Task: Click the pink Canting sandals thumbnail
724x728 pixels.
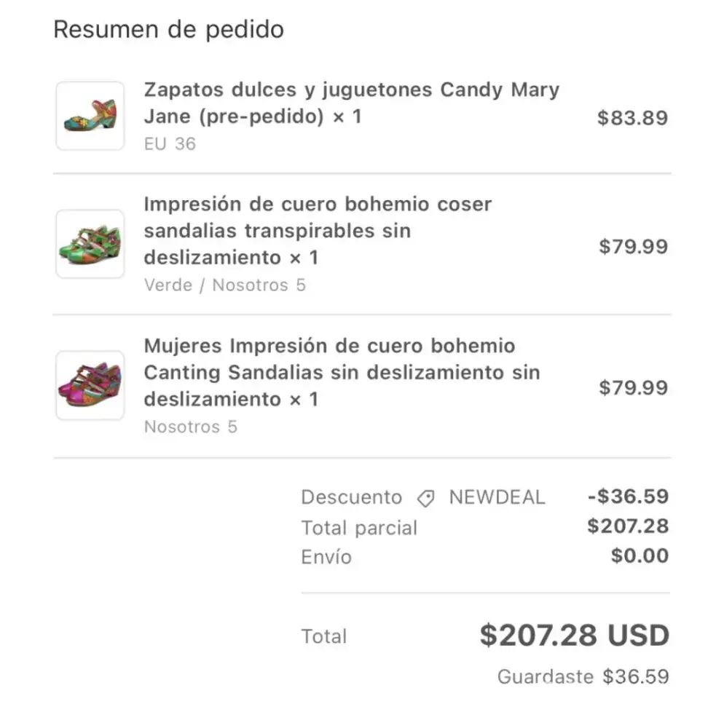Action: coord(90,386)
